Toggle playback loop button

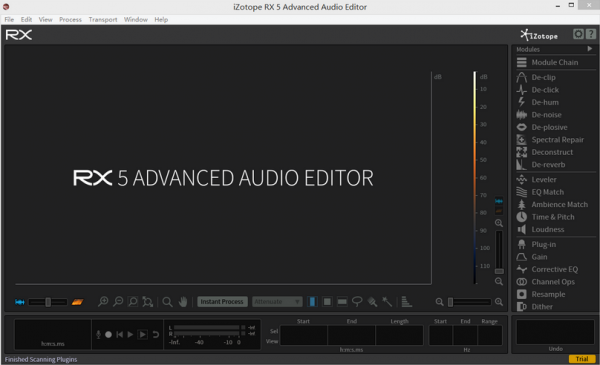click(x=155, y=334)
